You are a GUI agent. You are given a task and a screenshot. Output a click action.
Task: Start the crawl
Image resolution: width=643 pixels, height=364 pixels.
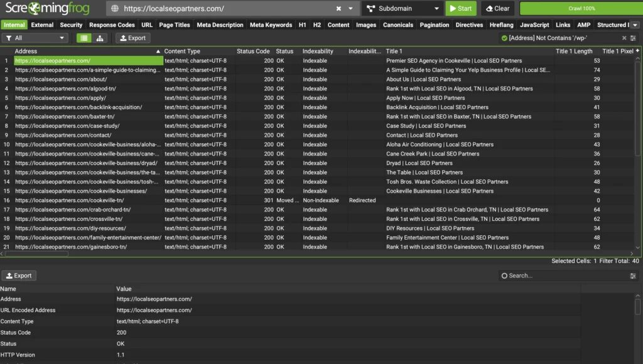[x=461, y=8]
